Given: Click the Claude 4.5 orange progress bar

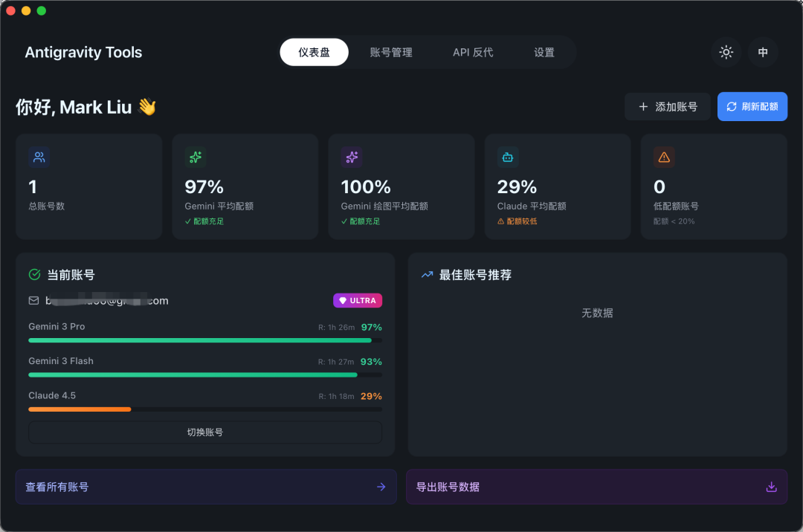Looking at the screenshot, I should click(79, 409).
